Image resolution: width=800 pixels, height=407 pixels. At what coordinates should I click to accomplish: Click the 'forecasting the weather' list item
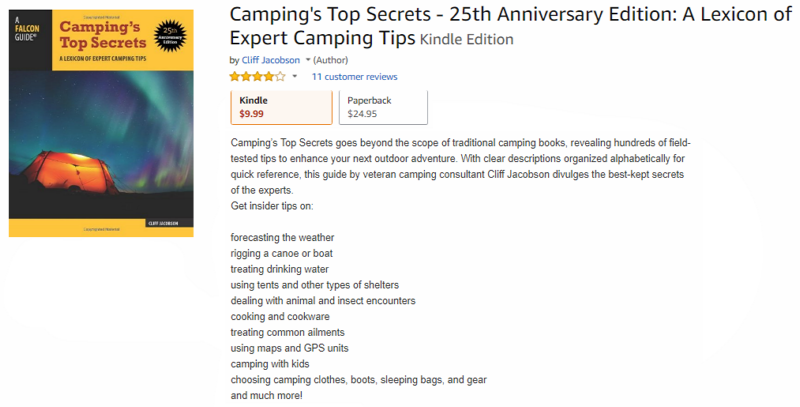pyautogui.click(x=282, y=237)
